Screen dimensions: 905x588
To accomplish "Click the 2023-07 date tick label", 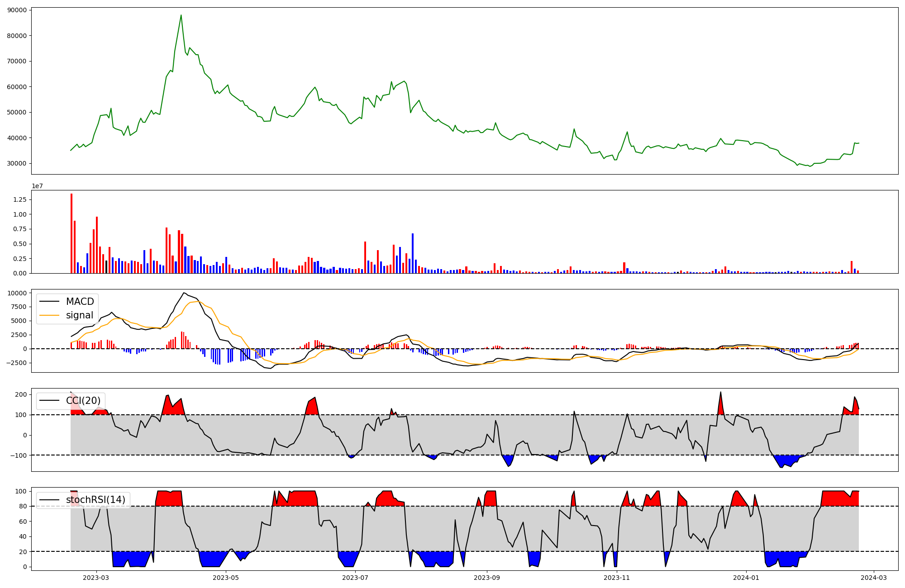I will click(x=355, y=578).
